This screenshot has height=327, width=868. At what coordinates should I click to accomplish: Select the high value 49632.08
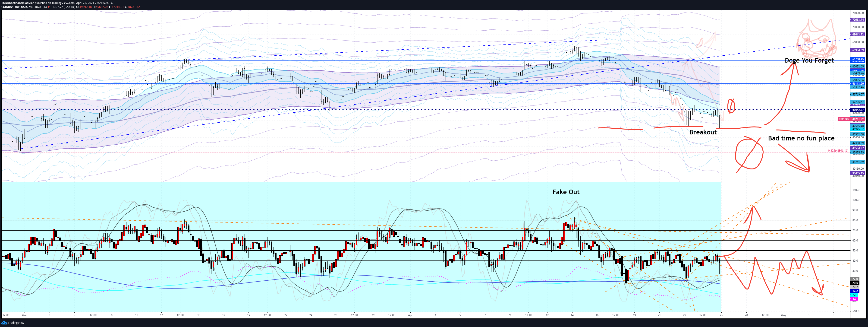(x=102, y=7)
